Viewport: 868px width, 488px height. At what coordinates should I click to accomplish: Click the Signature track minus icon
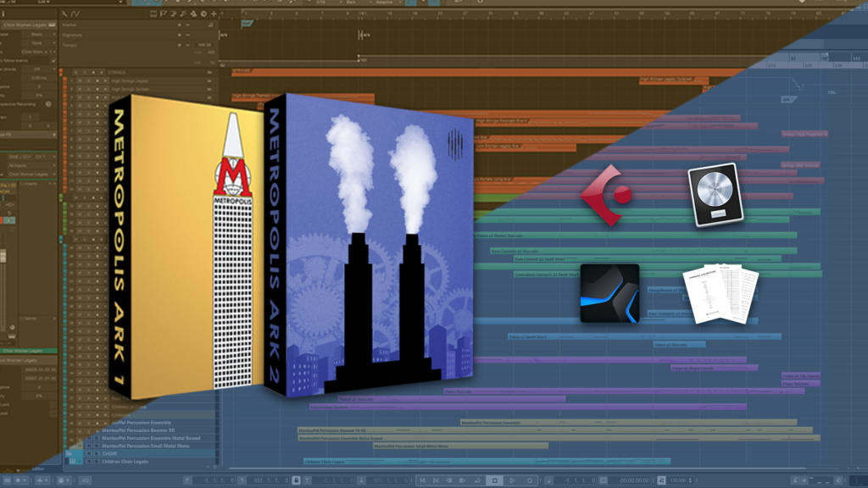(187, 35)
